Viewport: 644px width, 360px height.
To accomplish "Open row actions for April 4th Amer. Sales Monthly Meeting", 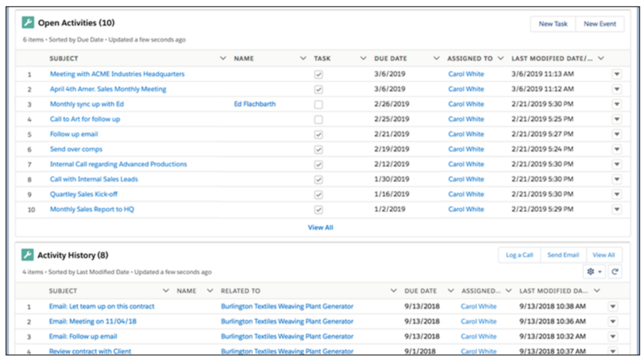I will 617,89.
